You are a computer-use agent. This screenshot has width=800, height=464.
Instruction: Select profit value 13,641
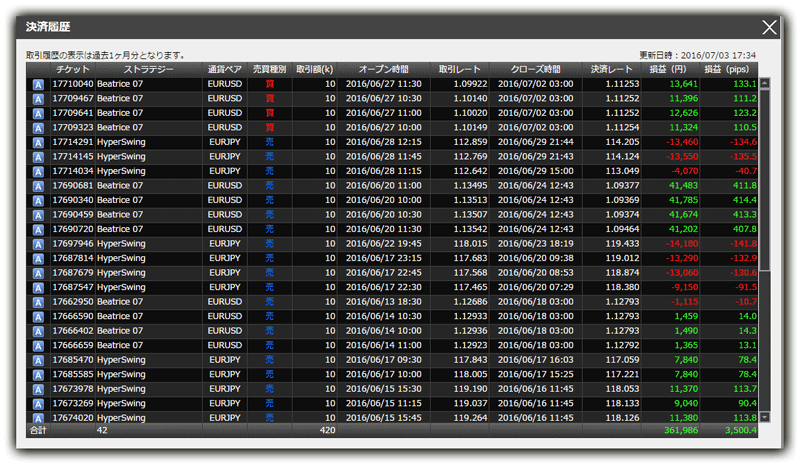click(684, 84)
